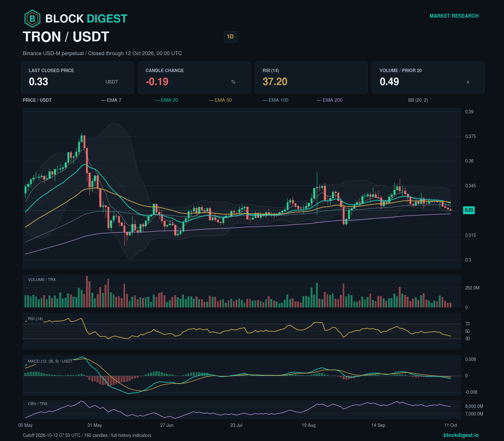Viewport: 504px width, 441px height.
Task: Toggle the EMA 7 legend entry
Action: pos(111,100)
